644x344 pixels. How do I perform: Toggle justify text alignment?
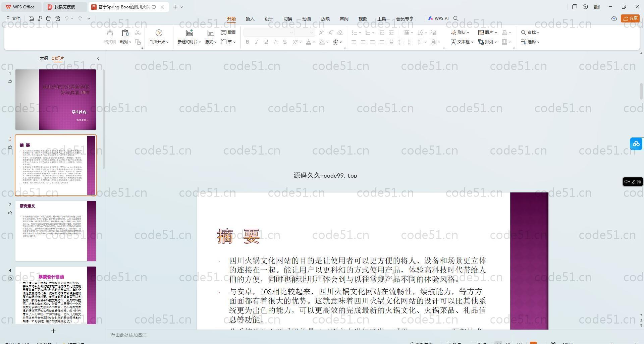click(382, 42)
